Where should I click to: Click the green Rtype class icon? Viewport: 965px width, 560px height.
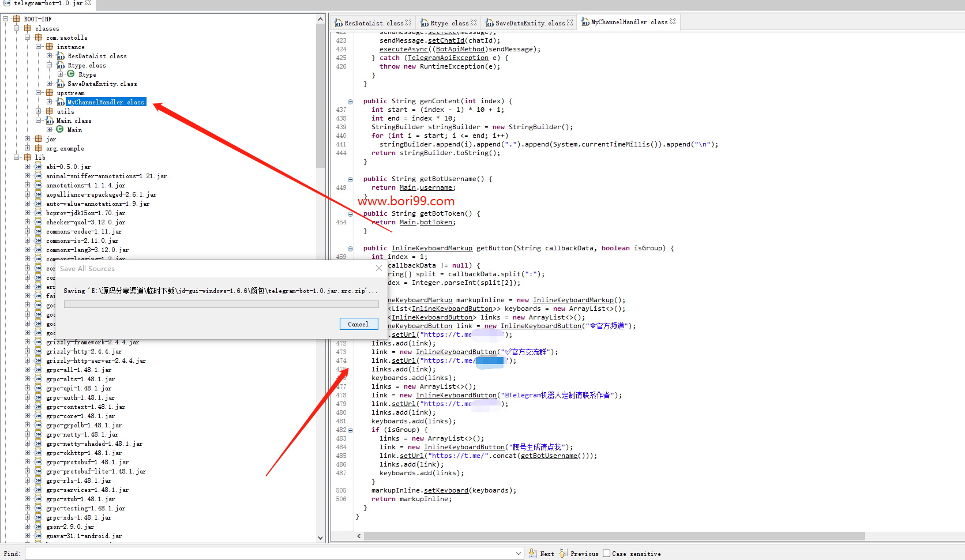click(x=71, y=74)
